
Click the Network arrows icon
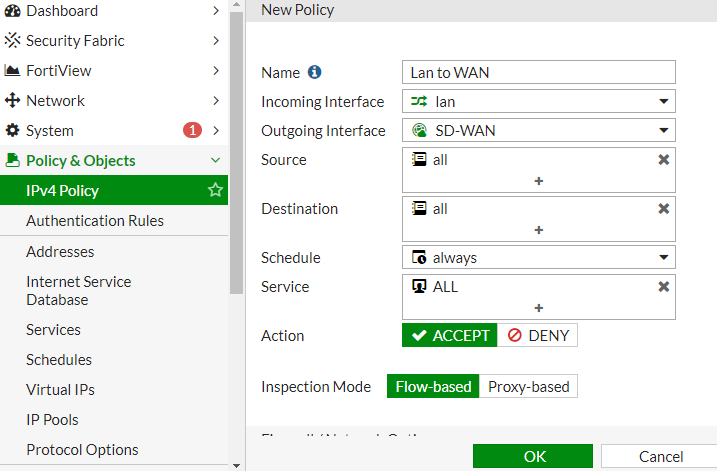[12, 100]
